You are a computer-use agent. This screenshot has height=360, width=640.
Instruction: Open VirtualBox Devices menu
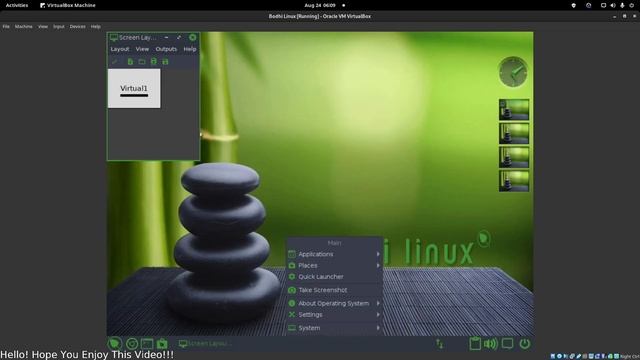(78, 27)
